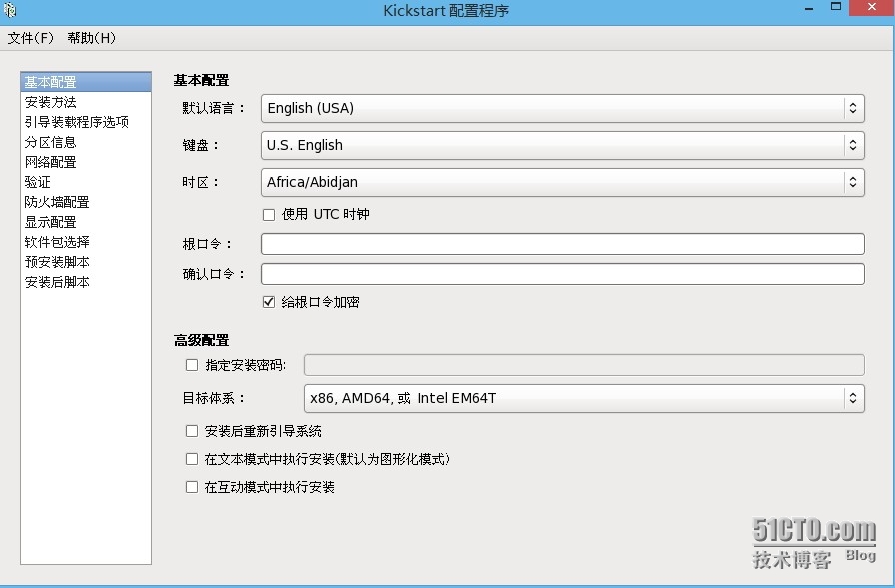This screenshot has height=588, width=895.
Task: Minimize the Kickstart window
Action: pyautogui.click(x=809, y=9)
